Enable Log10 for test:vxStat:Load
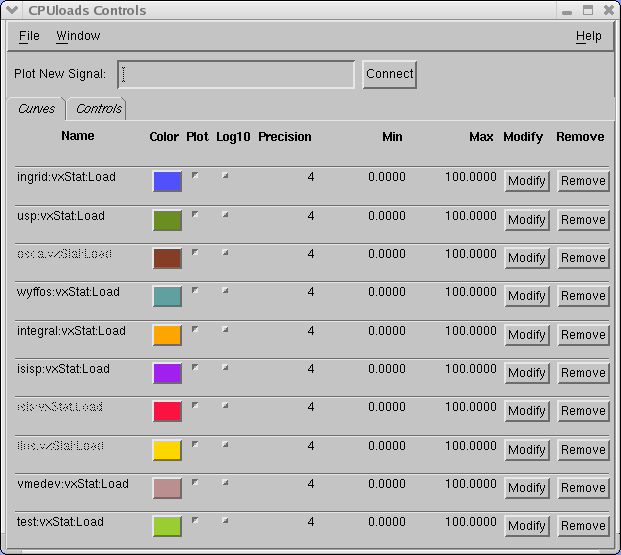Image resolution: width=621 pixels, height=555 pixels. coord(225,521)
